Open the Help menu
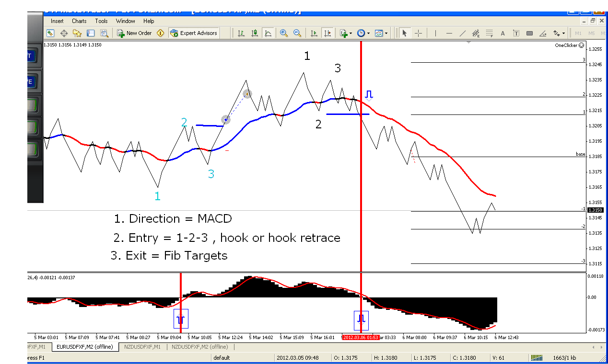Viewport: 608px width, 364px height. click(x=149, y=21)
